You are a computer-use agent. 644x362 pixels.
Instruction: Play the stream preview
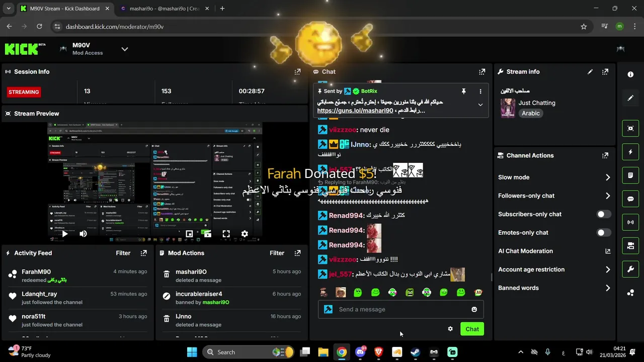[x=64, y=234]
